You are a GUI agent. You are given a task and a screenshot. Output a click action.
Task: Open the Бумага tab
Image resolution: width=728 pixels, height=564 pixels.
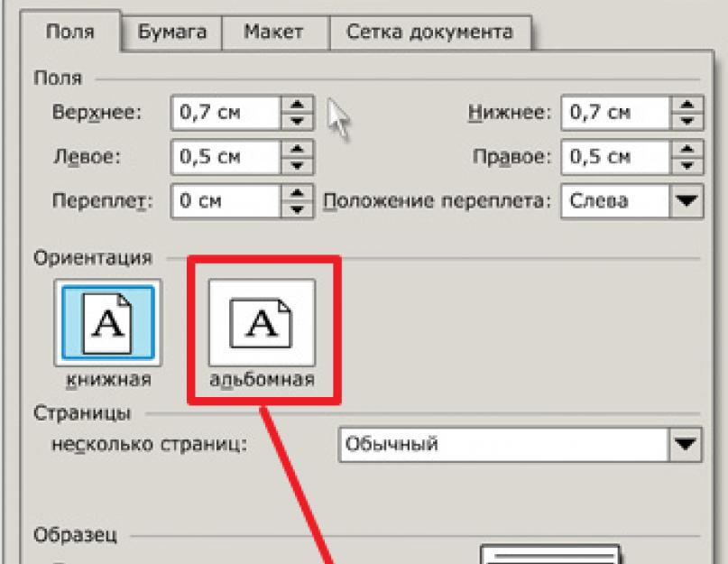172,32
